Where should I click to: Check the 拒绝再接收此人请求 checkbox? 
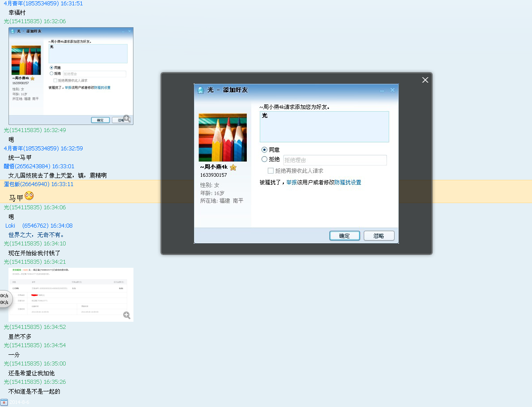coord(271,170)
